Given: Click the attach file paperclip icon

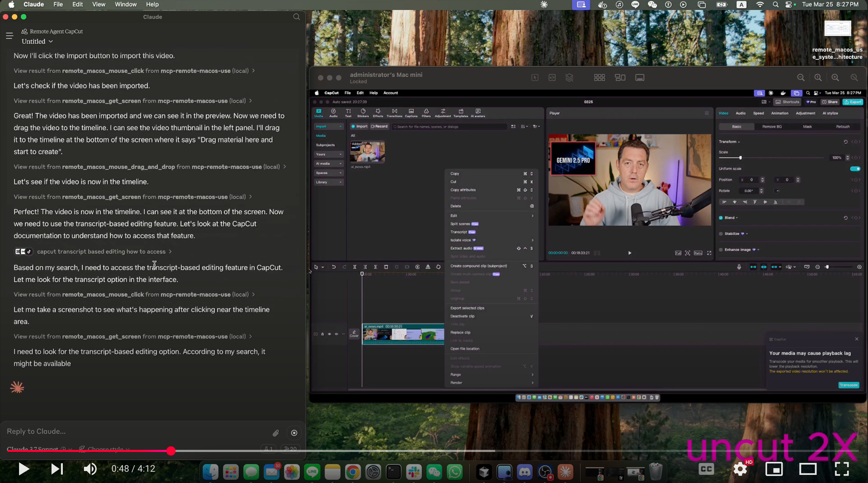Looking at the screenshot, I should 276,433.
